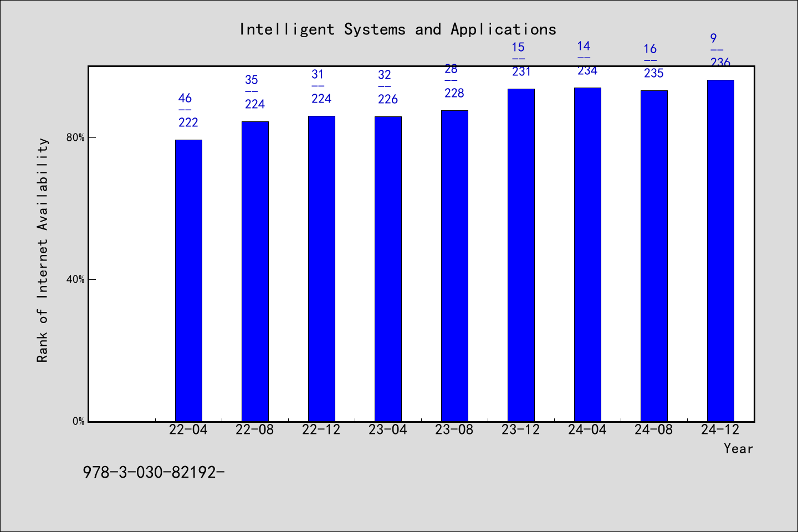Click the Rank of Internet Availability axis title
The height and width of the screenshot is (532, 798).
(43, 250)
